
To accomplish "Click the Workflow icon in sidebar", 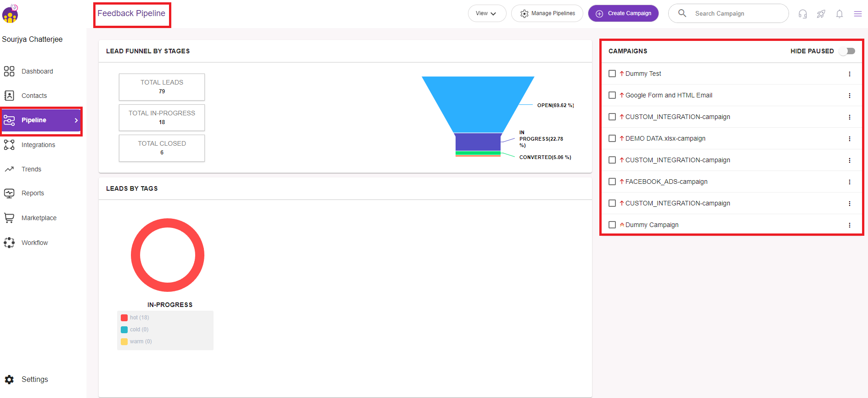I will point(9,243).
